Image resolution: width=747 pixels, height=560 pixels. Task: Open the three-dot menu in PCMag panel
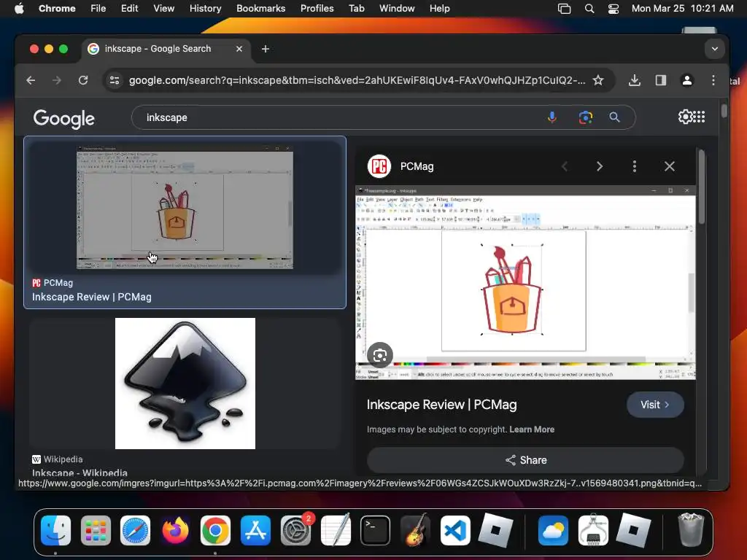point(634,166)
